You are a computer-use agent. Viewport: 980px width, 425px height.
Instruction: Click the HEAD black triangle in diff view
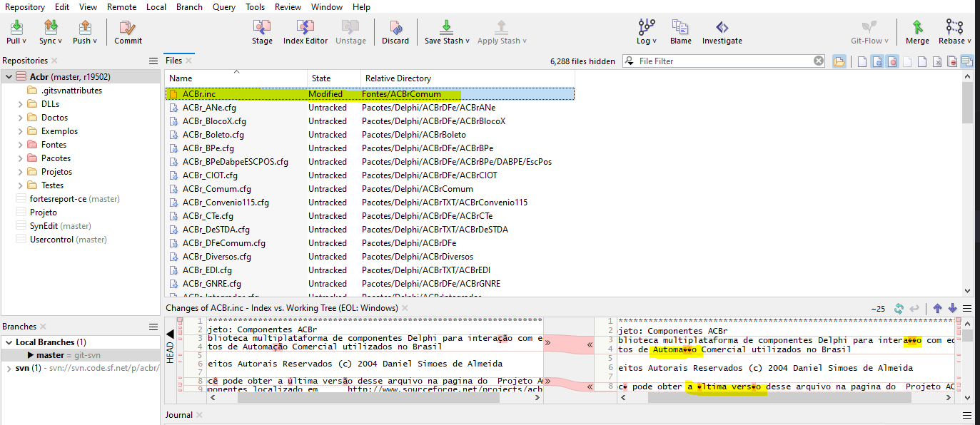pos(170,334)
